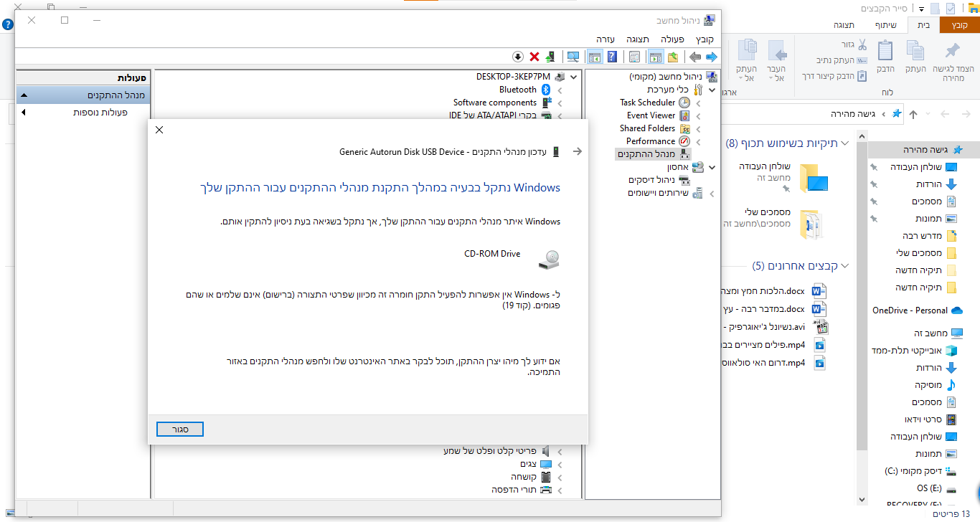
Task: Click the black down-arrow disable device icon
Action: (517, 57)
